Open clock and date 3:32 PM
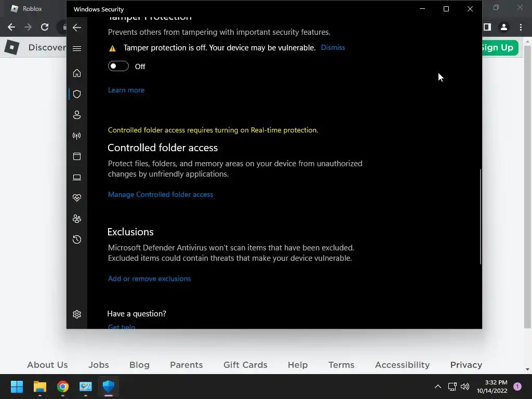532x399 pixels. (x=492, y=387)
